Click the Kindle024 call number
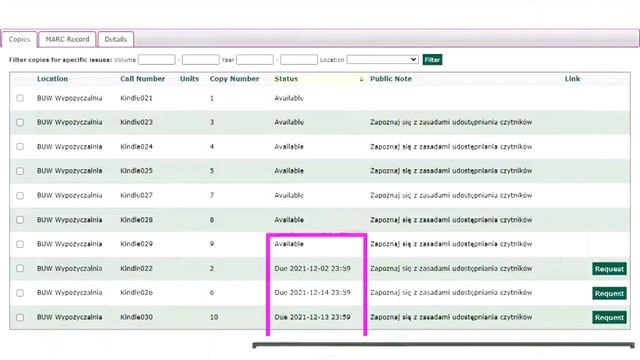Screen dimensions: 640x360 tap(136, 147)
